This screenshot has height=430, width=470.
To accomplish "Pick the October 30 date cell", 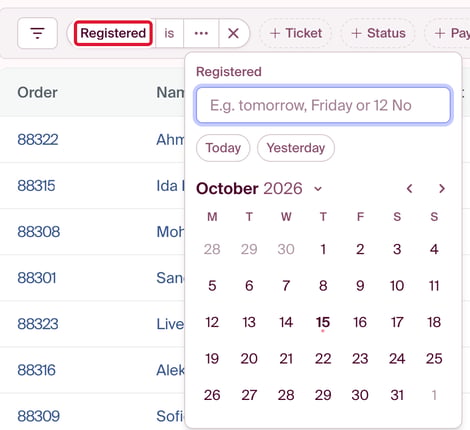I will [360, 395].
